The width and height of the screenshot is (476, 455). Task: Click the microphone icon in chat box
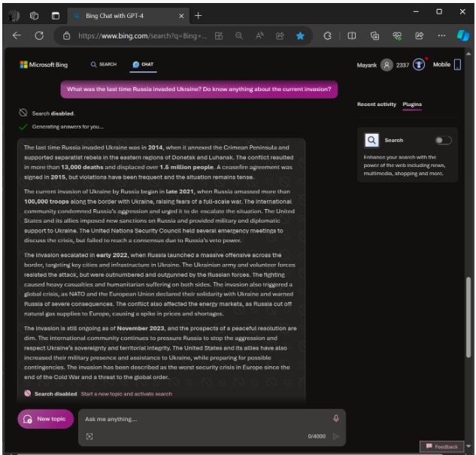pyautogui.click(x=336, y=418)
